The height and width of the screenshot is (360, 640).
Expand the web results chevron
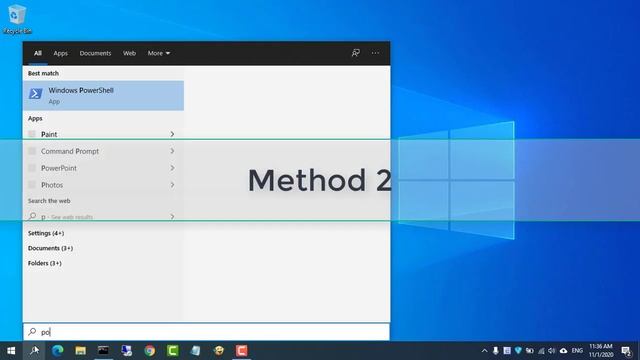172,217
